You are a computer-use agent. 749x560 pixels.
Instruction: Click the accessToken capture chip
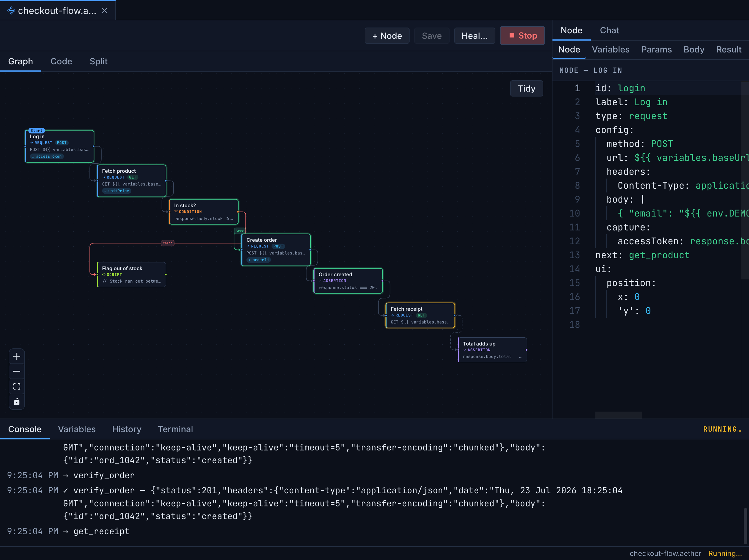point(47,157)
